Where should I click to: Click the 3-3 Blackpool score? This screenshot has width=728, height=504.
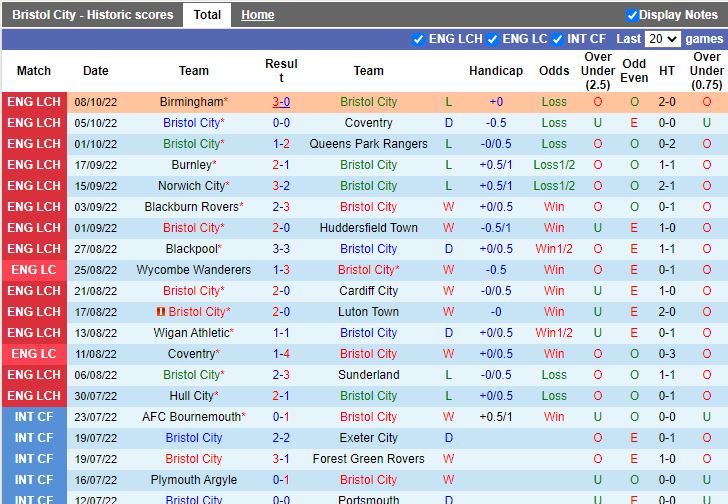coord(281,249)
